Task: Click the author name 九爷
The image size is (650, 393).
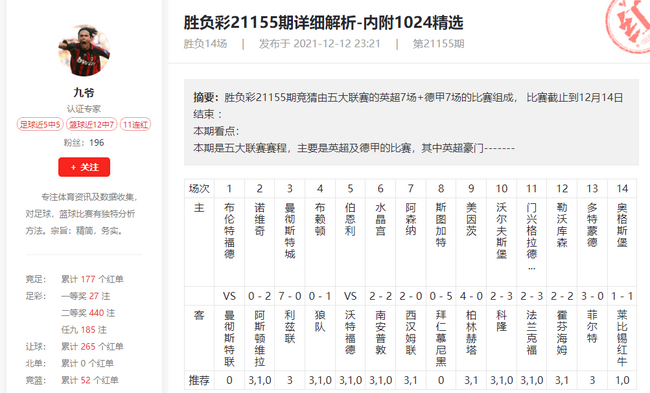Action: [84, 92]
